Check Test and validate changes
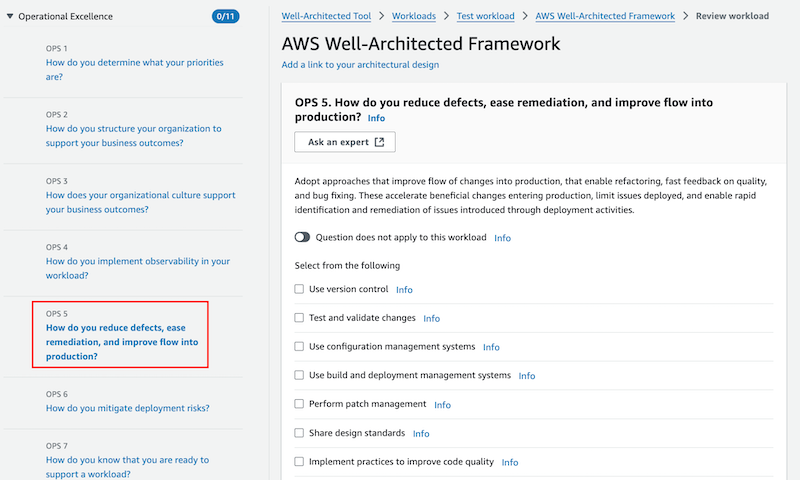The width and height of the screenshot is (800, 480). tap(299, 318)
